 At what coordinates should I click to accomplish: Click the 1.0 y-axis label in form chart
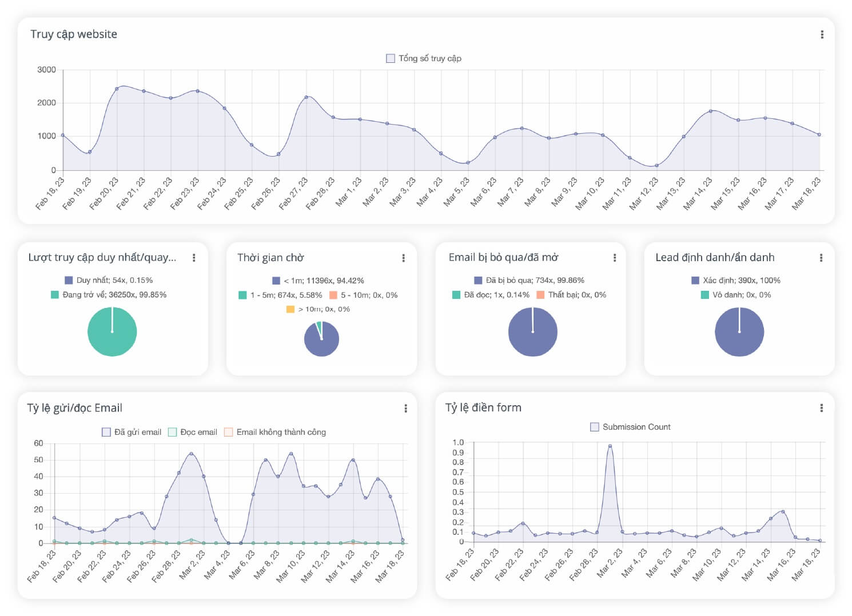(458, 442)
